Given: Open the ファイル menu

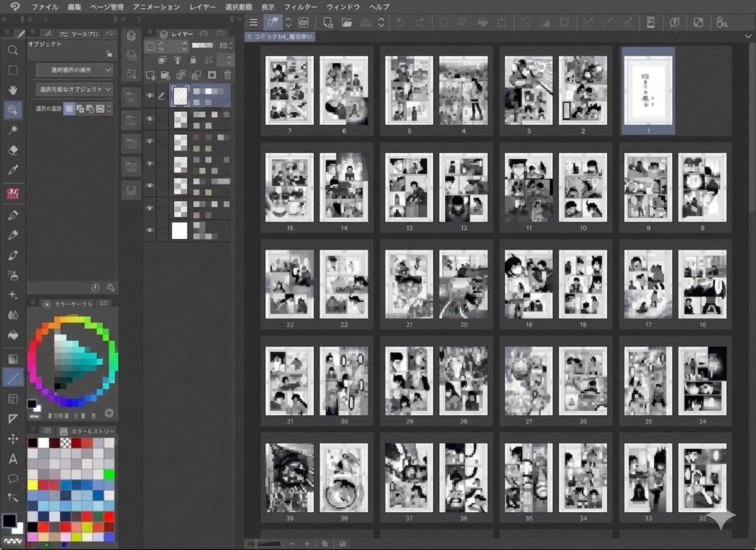Looking at the screenshot, I should (45, 7).
